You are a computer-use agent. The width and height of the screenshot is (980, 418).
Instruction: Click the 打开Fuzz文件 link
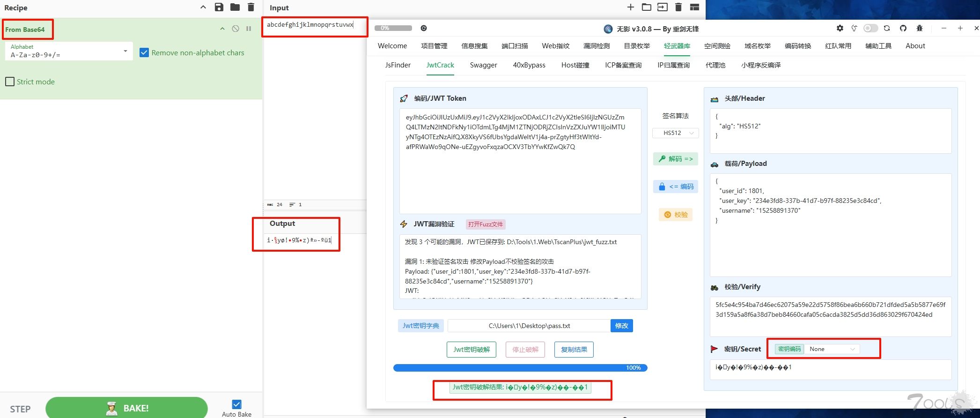(486, 224)
